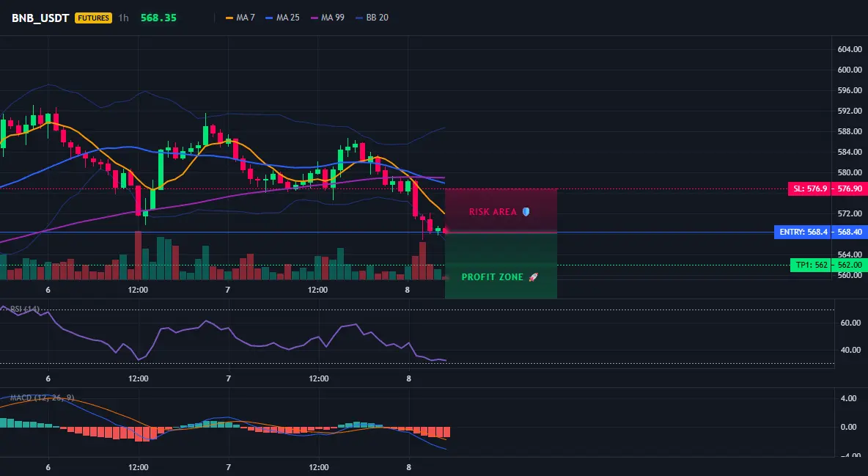Click the 588.00 price axis value
This screenshot has height=476, width=868.
[x=850, y=131]
